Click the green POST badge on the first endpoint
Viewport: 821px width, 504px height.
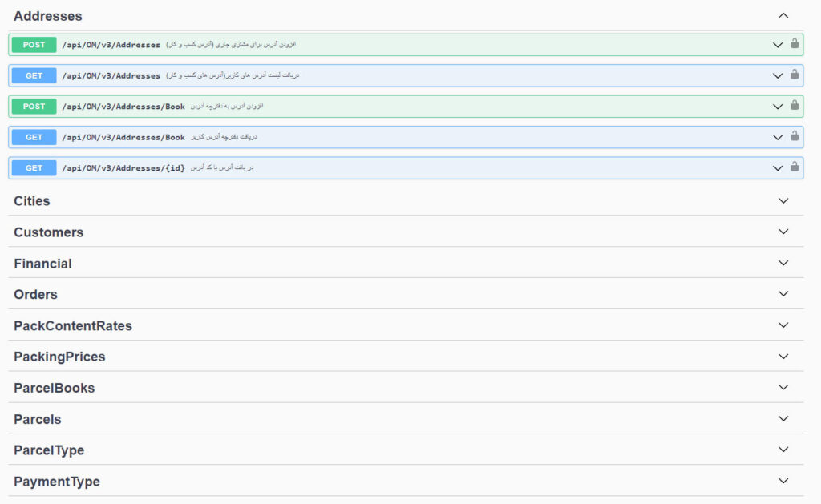coord(33,45)
